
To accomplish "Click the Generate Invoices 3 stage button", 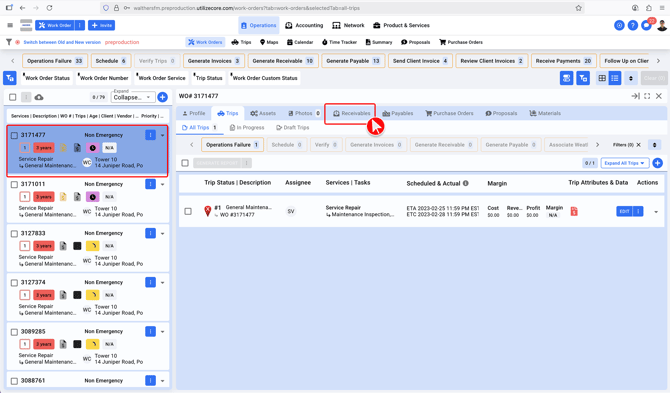I will tap(214, 61).
